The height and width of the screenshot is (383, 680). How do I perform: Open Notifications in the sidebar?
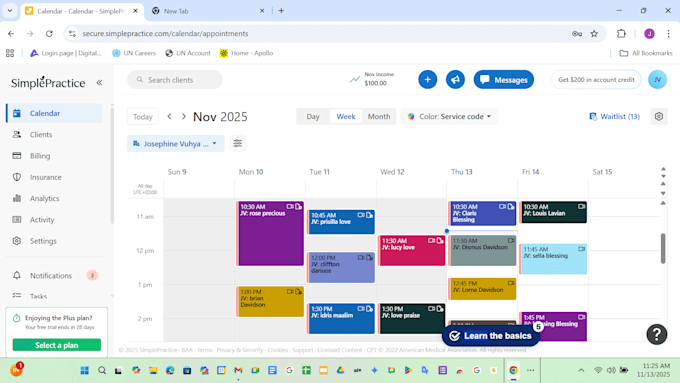click(x=55, y=275)
